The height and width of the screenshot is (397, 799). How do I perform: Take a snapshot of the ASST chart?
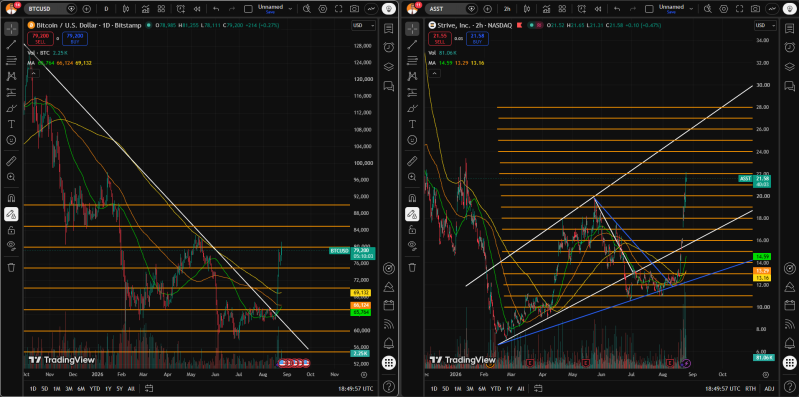[755, 9]
